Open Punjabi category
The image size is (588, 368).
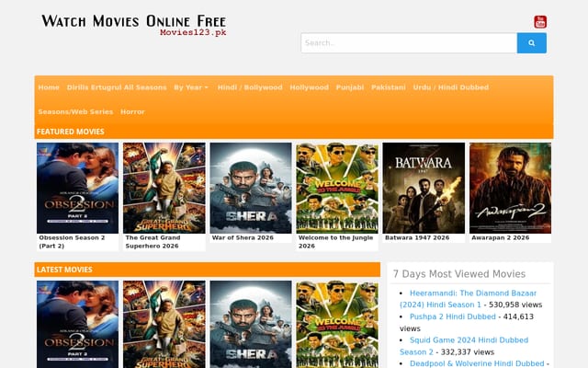(350, 87)
